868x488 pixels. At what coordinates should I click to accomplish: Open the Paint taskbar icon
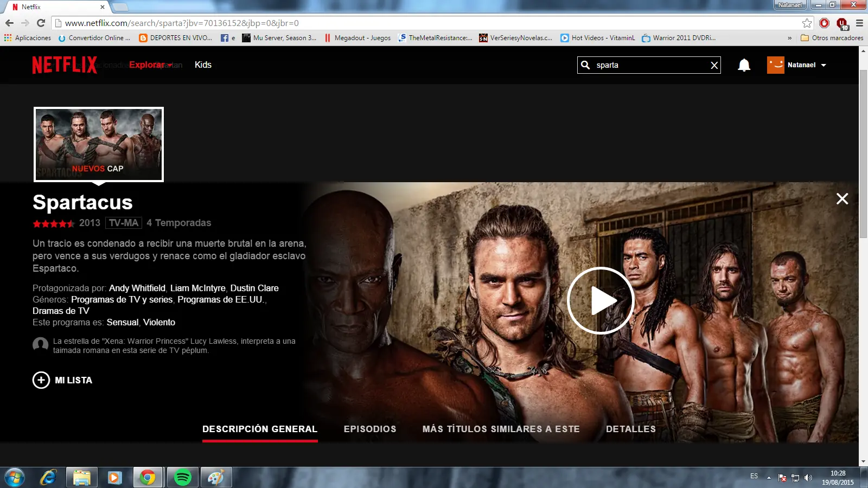tap(216, 478)
